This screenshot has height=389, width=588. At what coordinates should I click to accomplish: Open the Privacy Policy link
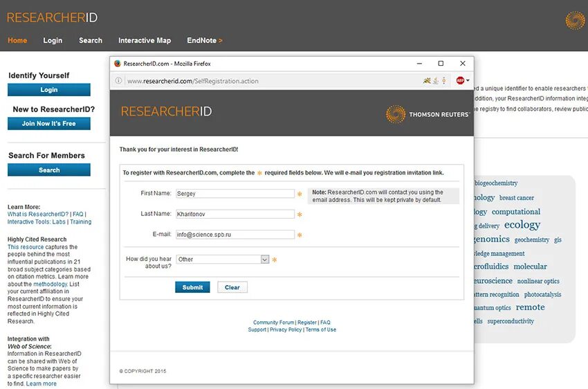(286, 329)
